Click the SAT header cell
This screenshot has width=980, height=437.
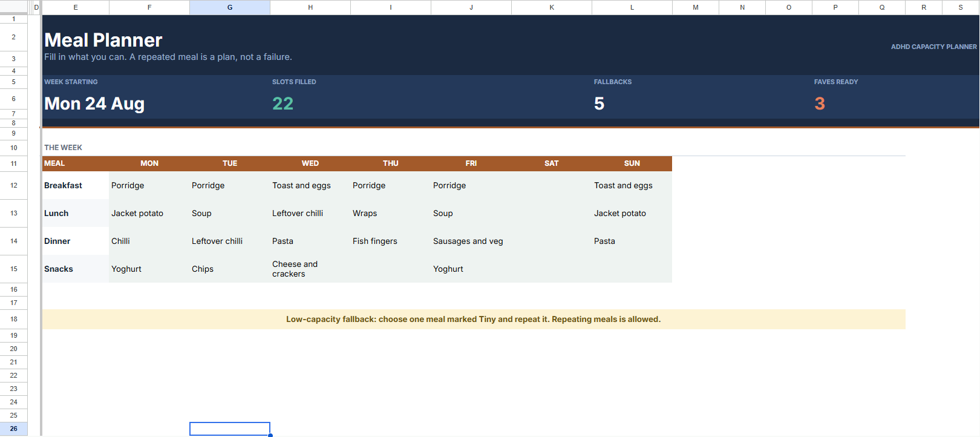point(552,163)
